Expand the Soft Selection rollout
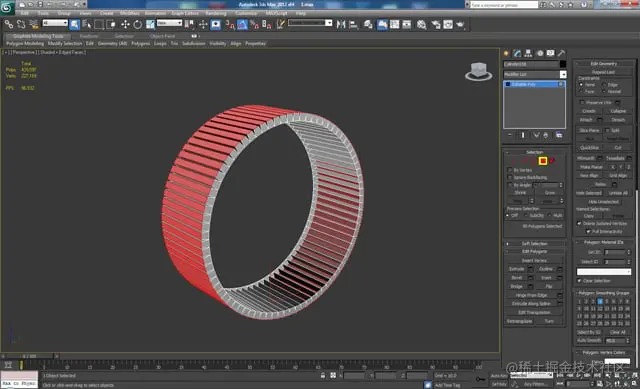 coord(535,243)
